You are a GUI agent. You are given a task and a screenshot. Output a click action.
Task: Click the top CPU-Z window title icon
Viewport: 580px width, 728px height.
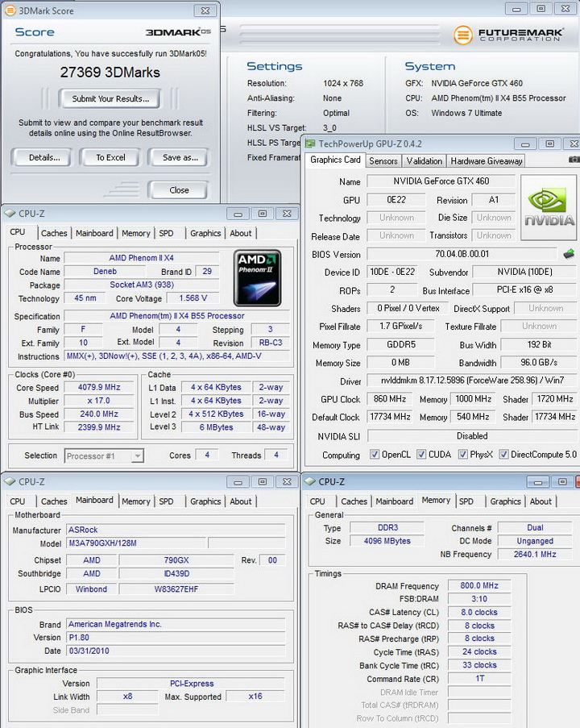pos(10,214)
